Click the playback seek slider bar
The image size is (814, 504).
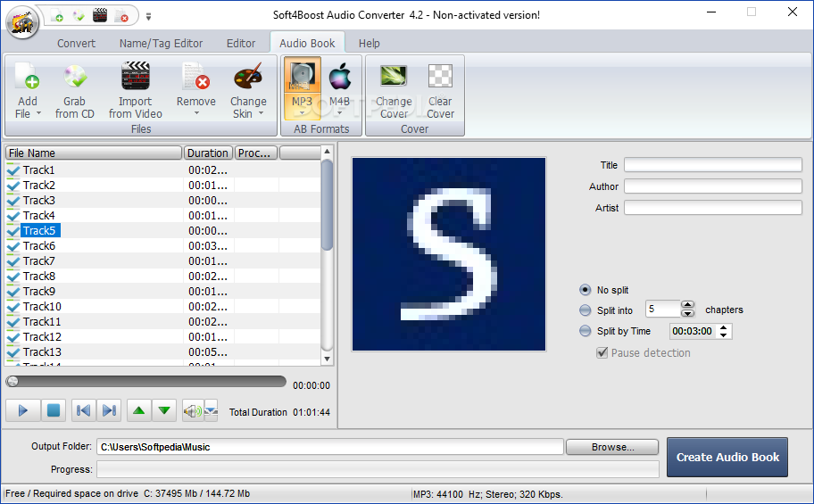[x=145, y=382]
